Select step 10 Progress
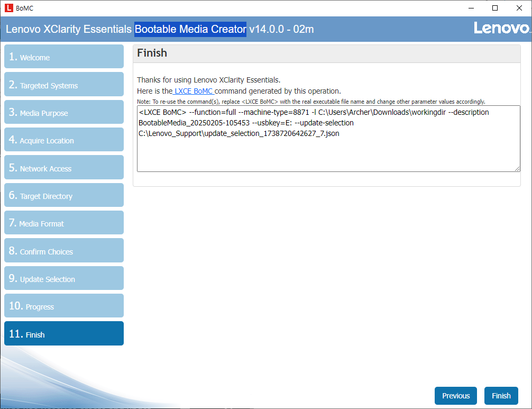 click(x=64, y=305)
